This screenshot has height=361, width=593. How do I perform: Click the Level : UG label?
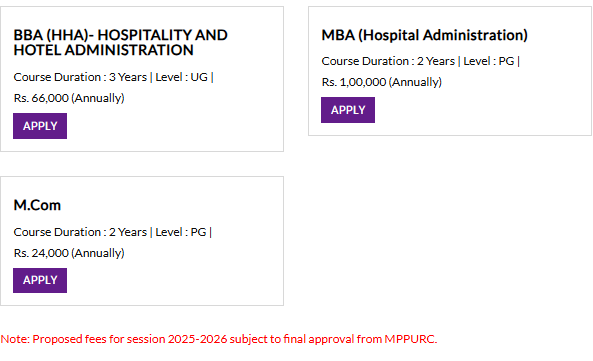182,77
